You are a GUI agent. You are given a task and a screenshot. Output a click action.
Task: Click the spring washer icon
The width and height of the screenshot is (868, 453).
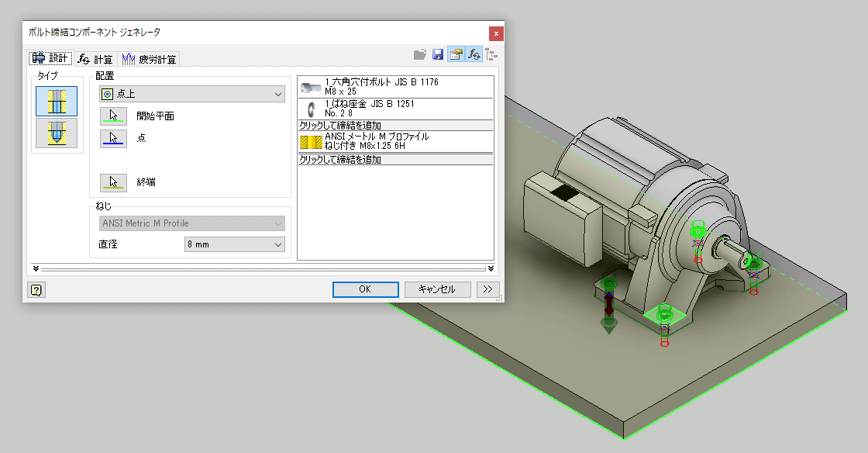[312, 109]
